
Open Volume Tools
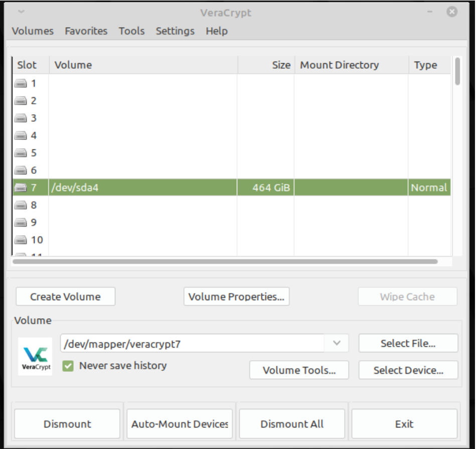(x=299, y=370)
